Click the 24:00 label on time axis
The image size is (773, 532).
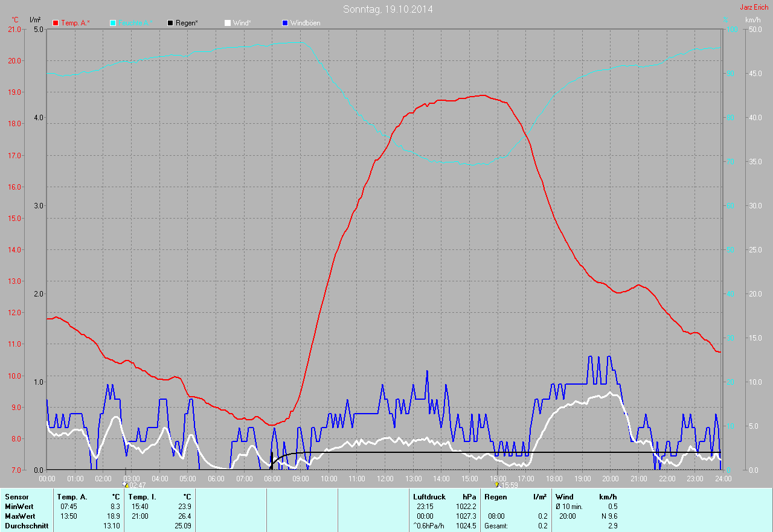(723, 478)
